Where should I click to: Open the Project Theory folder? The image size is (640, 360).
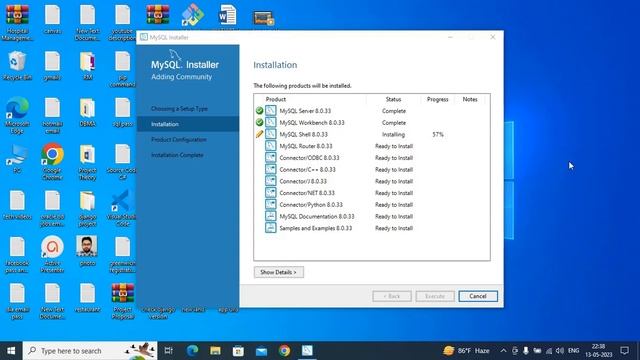click(87, 162)
